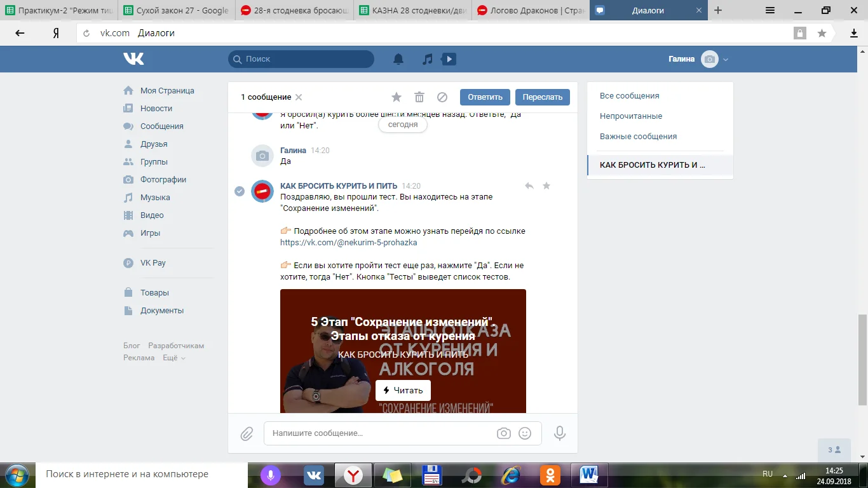Click the "Ответить" button
The width and height of the screenshot is (868, 488).
[485, 97]
